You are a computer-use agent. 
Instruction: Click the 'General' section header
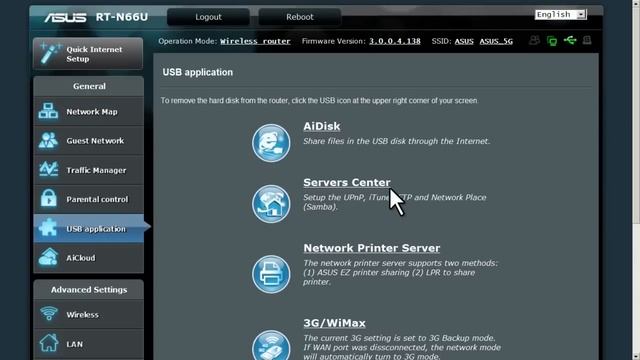[89, 86]
